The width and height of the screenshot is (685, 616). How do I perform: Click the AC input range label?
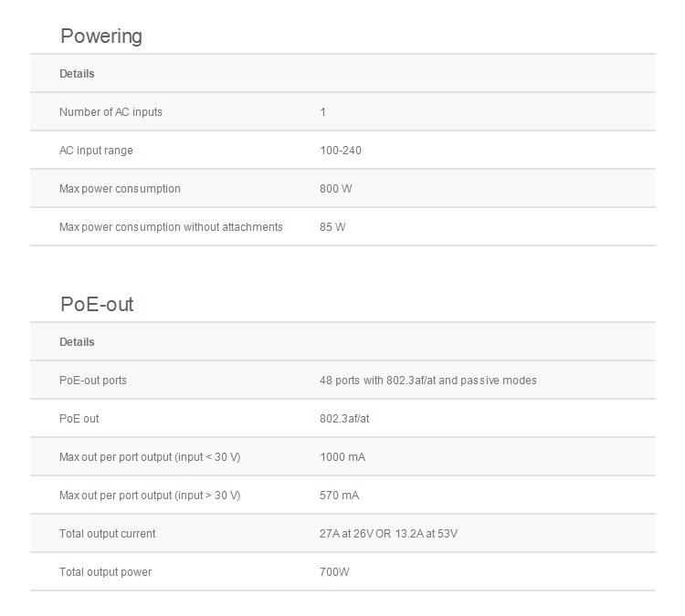(x=96, y=151)
